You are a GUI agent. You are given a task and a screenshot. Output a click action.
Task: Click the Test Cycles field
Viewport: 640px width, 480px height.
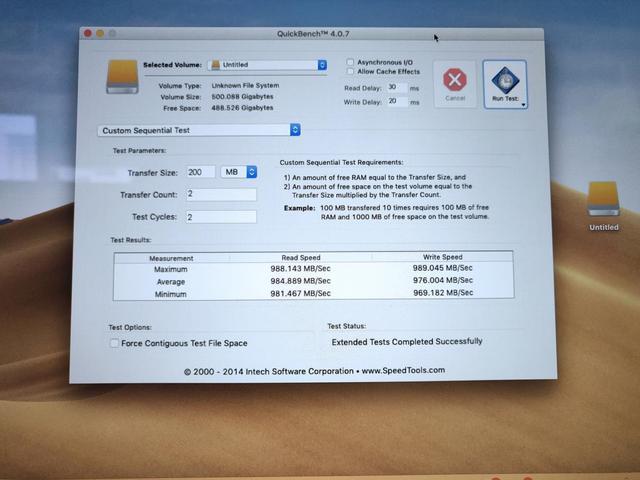coord(221,217)
